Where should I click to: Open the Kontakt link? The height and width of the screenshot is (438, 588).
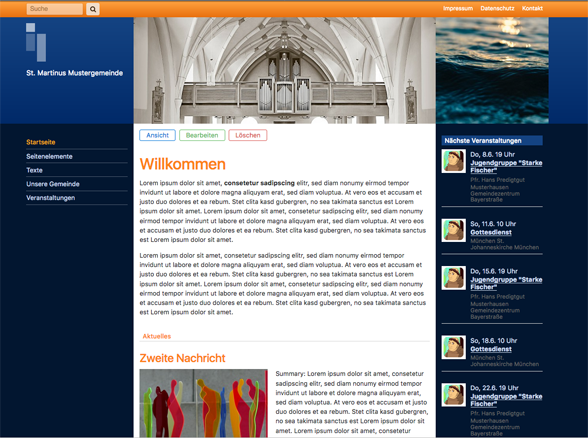(x=532, y=8)
